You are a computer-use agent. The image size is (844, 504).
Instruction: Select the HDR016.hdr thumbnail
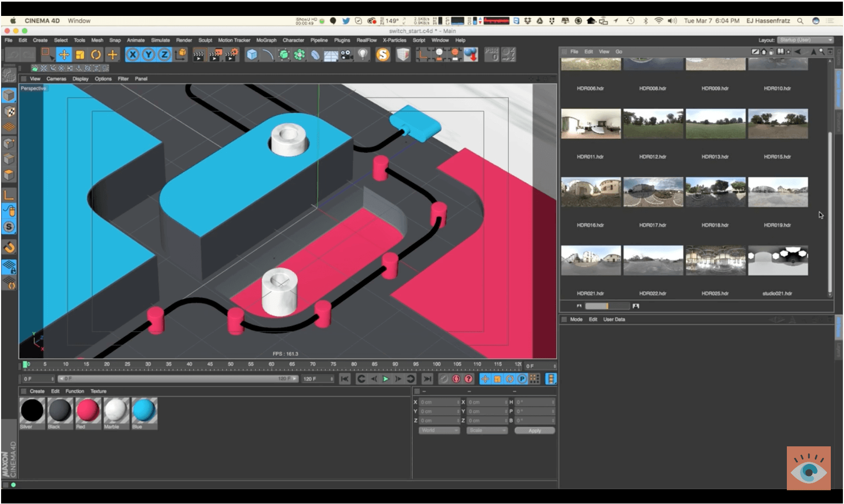point(591,192)
